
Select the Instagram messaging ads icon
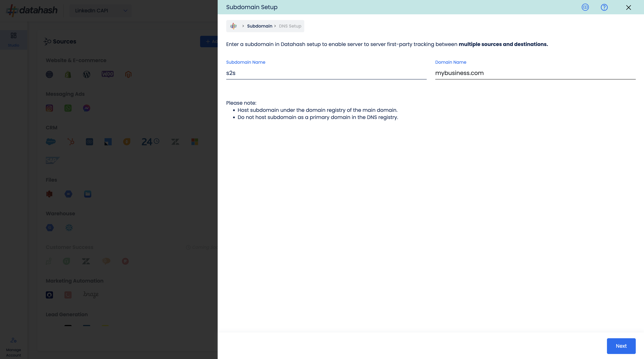(49, 108)
